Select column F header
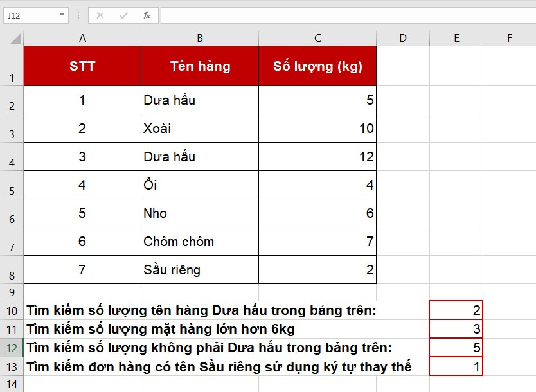 [x=510, y=38]
